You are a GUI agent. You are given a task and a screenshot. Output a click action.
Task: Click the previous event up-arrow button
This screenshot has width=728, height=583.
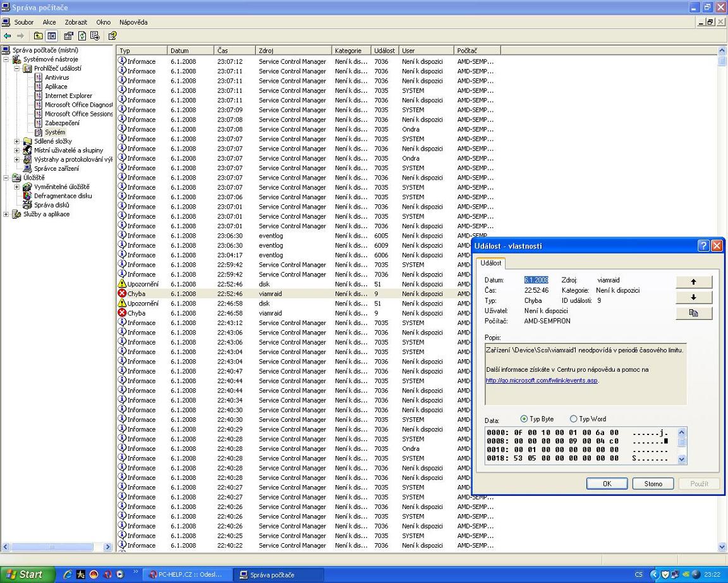point(693,282)
